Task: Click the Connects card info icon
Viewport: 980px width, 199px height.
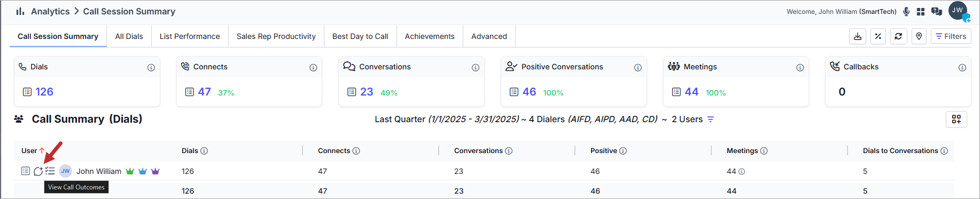Action: coord(313,68)
